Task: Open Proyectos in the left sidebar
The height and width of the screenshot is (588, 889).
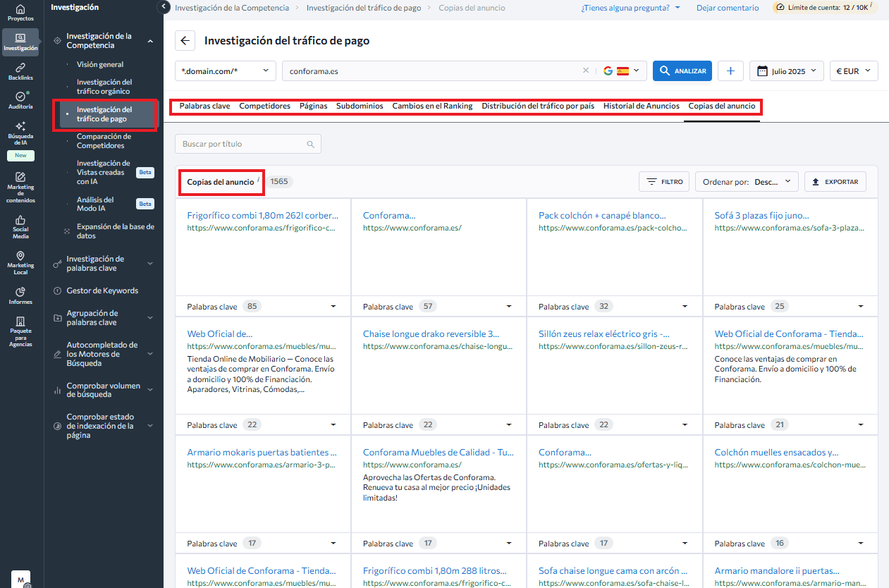Action: pyautogui.click(x=20, y=13)
